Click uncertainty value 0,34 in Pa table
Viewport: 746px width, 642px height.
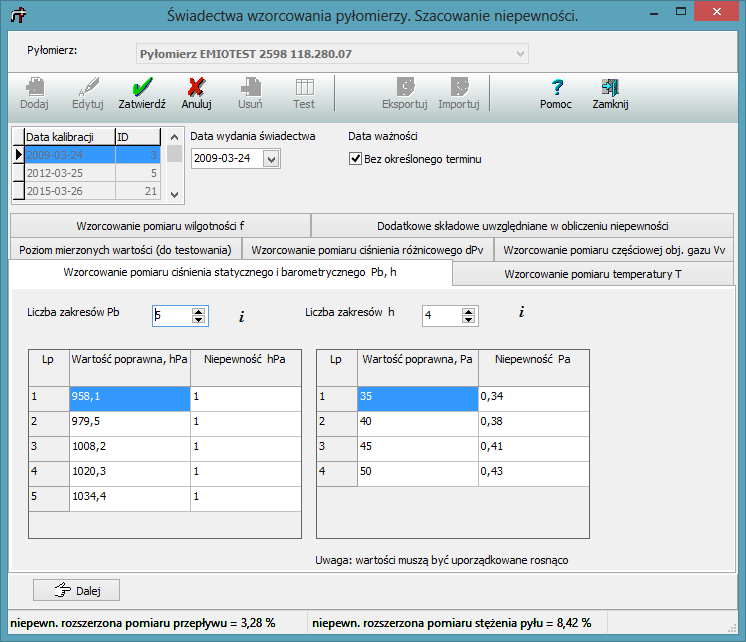tap(534, 399)
